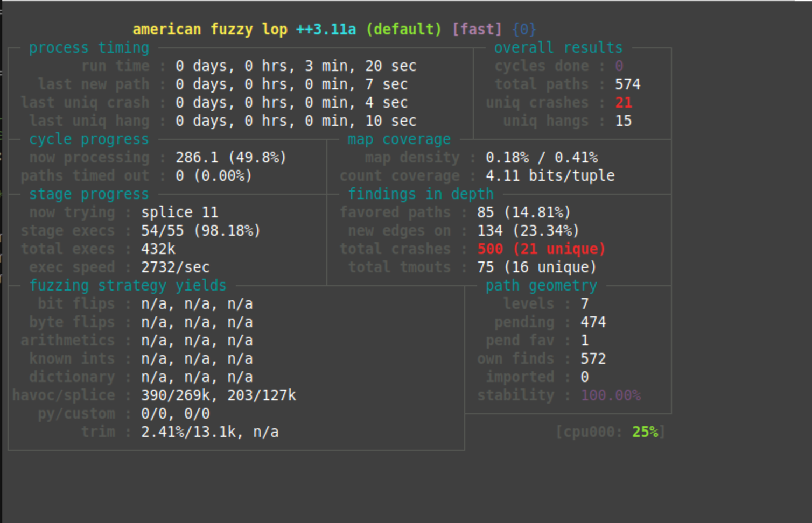Click now processing value '286.1 (49.8%)'
812x523 pixels.
pos(231,157)
